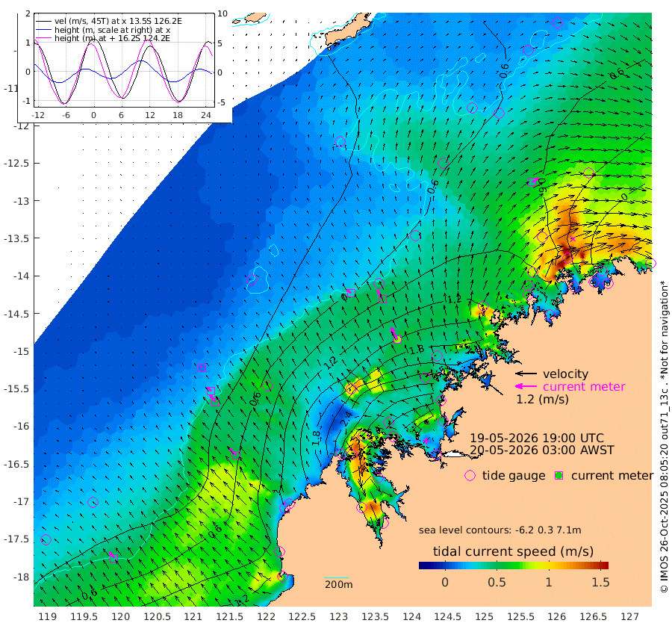The height and width of the screenshot is (632, 672).
Task: Click the '24' hour tick on the inset chart
Action: pos(206,115)
